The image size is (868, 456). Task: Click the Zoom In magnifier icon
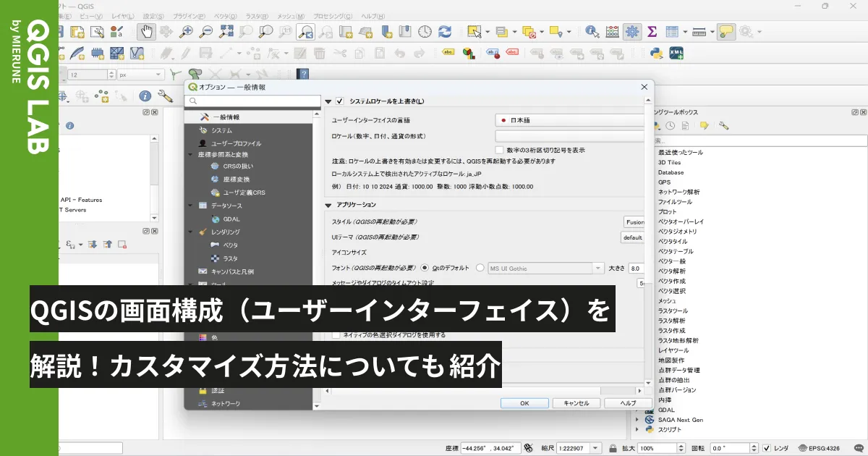[x=187, y=31]
